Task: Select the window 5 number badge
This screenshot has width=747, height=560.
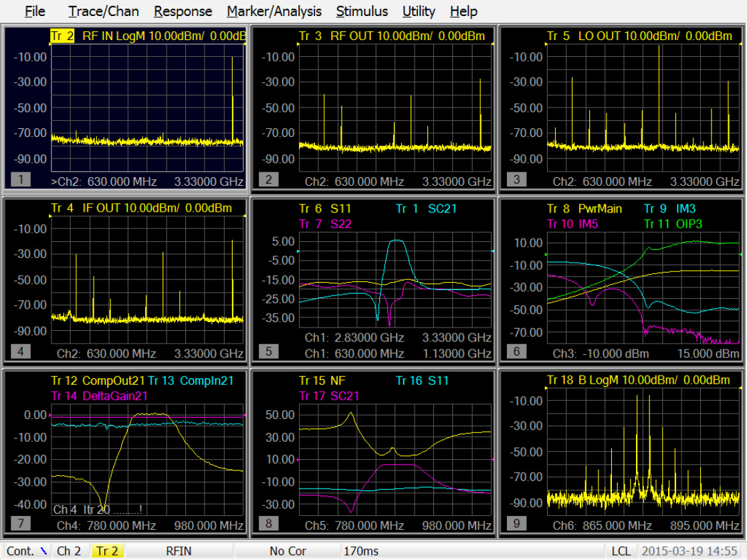Action: point(268,351)
